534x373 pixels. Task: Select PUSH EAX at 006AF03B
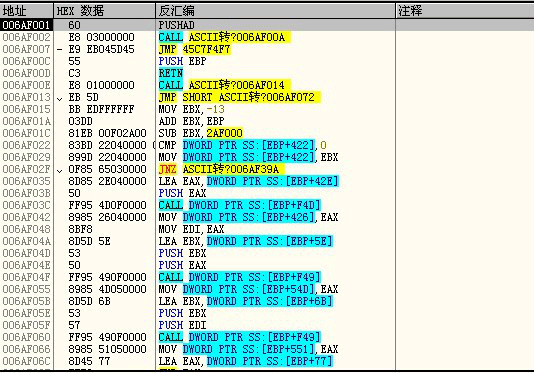(183, 193)
